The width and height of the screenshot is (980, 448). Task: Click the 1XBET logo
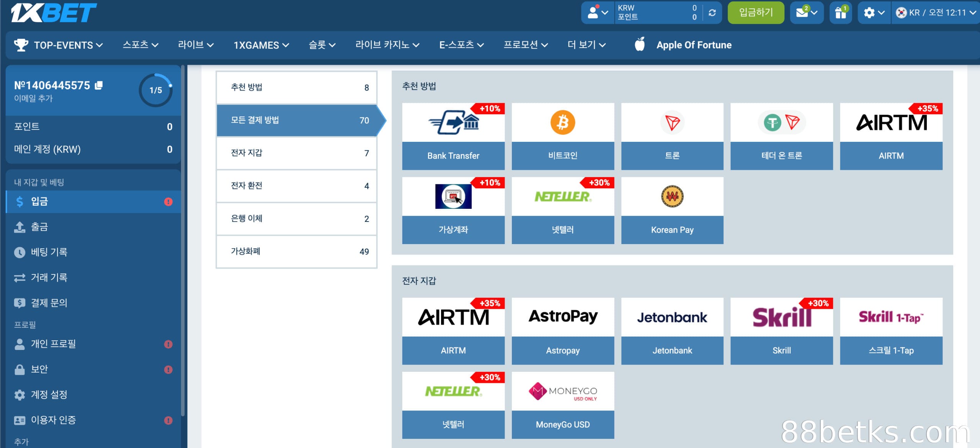pos(54,13)
